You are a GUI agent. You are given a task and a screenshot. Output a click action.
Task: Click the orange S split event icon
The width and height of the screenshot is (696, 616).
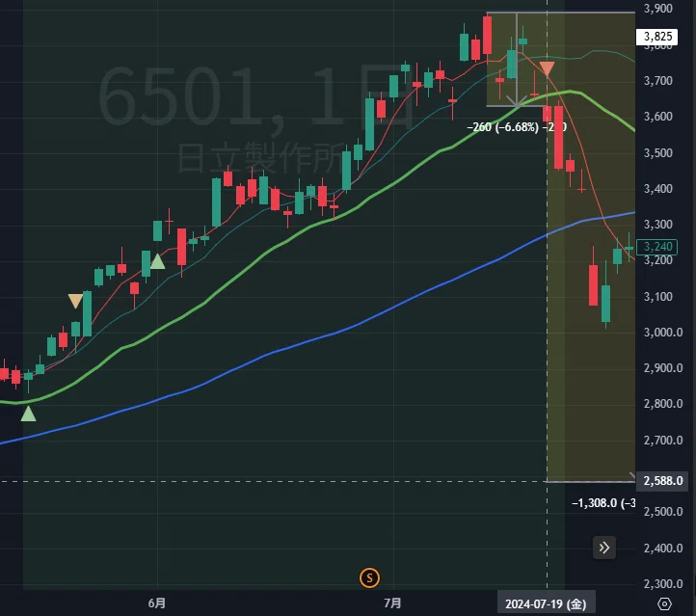point(369,577)
